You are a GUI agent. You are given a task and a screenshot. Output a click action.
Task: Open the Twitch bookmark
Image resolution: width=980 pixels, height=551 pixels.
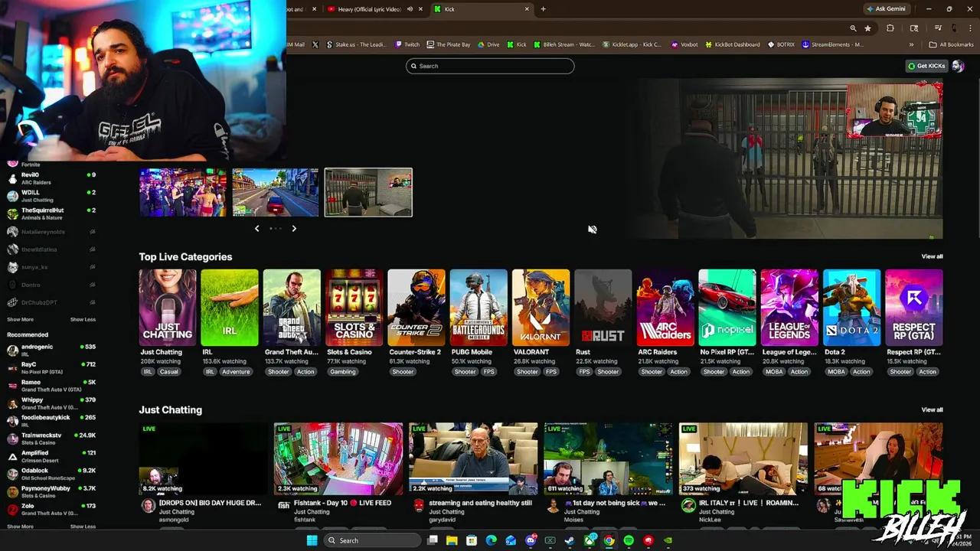pyautogui.click(x=408, y=44)
